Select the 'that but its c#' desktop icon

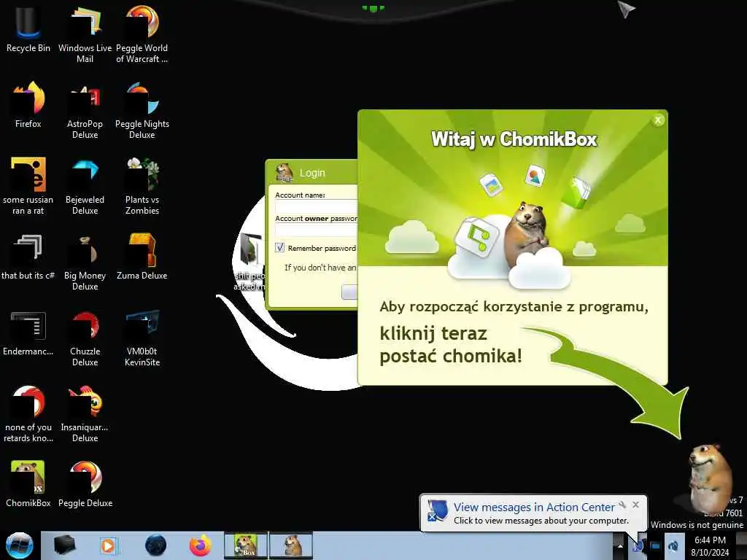tap(28, 257)
